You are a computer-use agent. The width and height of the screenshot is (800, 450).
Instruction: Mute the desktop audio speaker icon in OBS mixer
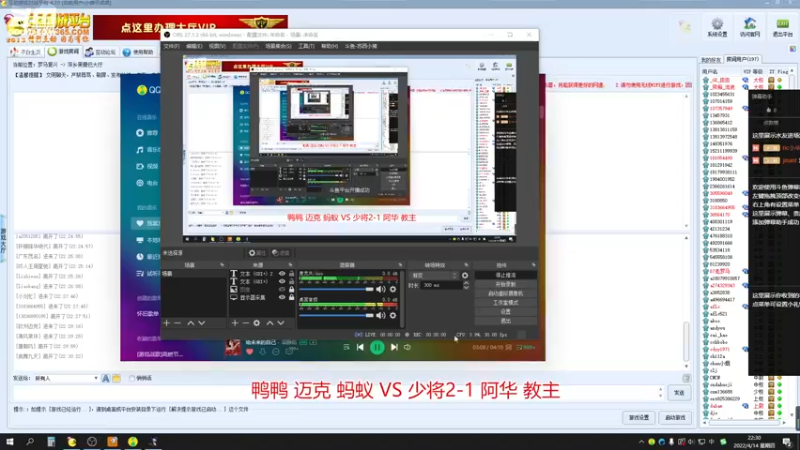coord(381,315)
